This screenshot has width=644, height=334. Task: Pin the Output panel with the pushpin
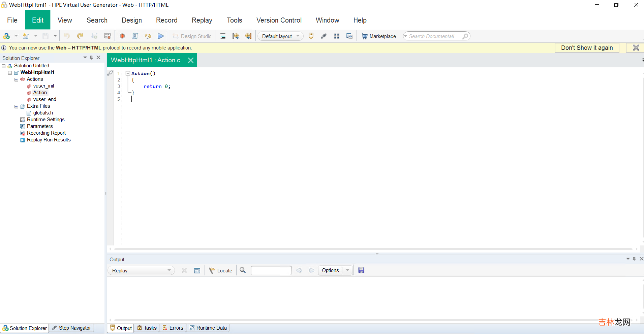pyautogui.click(x=634, y=259)
